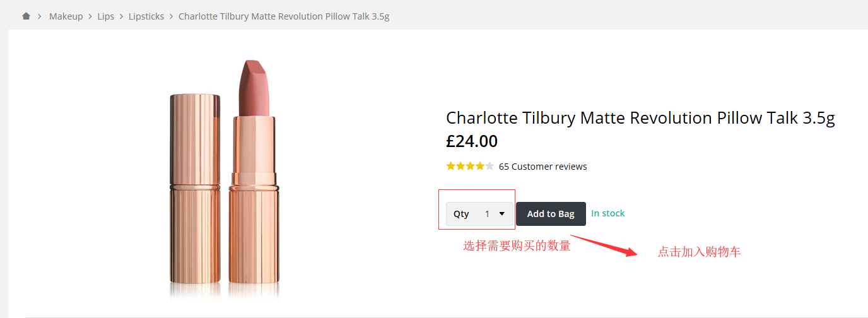Image resolution: width=868 pixels, height=318 pixels.
Task: Click the chevron between Makeup and Lips
Action: 90,16
